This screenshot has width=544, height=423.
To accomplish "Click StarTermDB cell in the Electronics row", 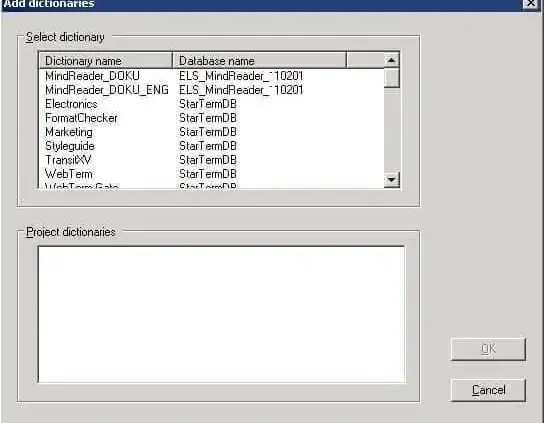I will coord(208,104).
